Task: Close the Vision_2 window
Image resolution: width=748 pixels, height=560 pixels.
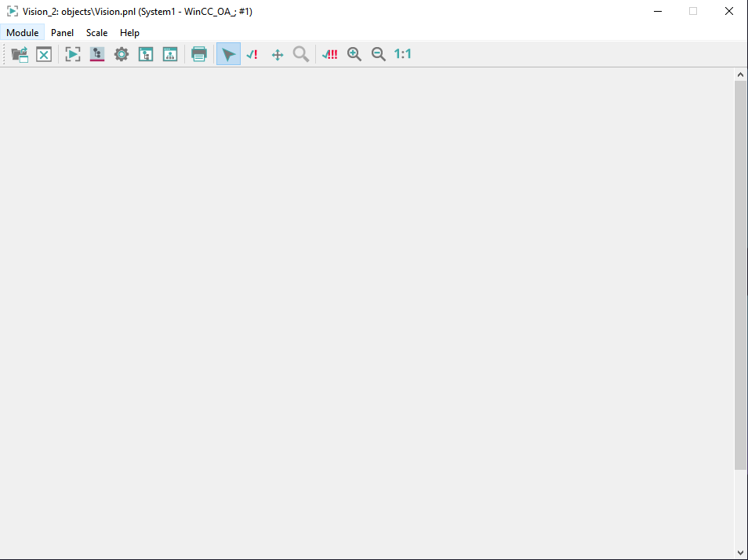Action: pos(729,12)
